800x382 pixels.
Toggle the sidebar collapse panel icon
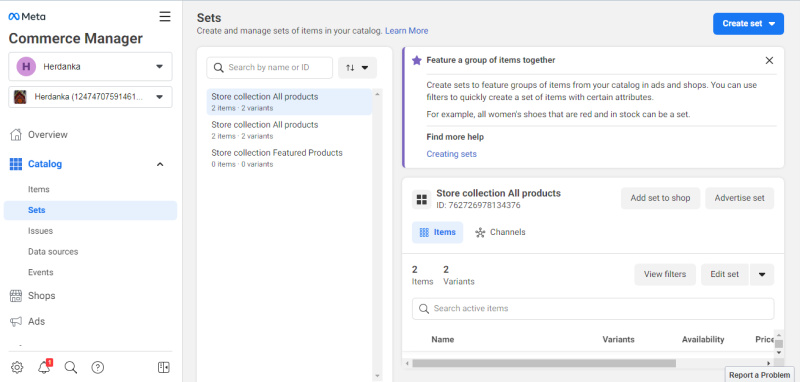click(164, 367)
